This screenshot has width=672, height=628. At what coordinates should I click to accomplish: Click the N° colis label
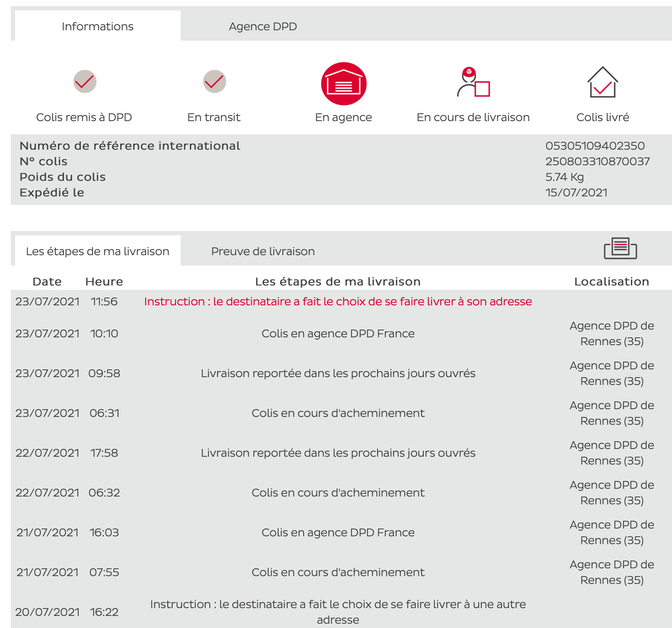[x=44, y=161]
